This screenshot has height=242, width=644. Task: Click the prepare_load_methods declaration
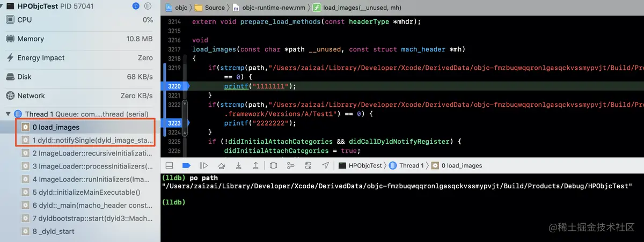pyautogui.click(x=306, y=21)
